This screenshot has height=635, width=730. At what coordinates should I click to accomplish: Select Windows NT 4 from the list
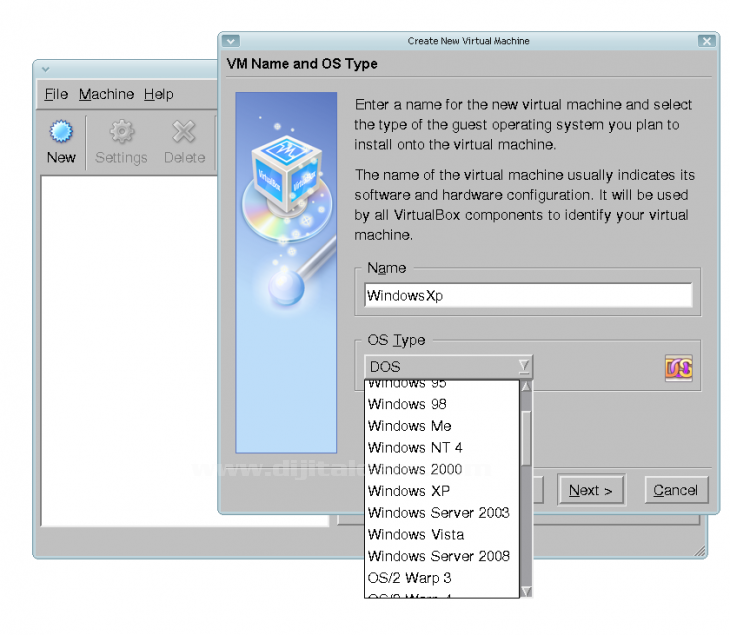click(x=442, y=448)
